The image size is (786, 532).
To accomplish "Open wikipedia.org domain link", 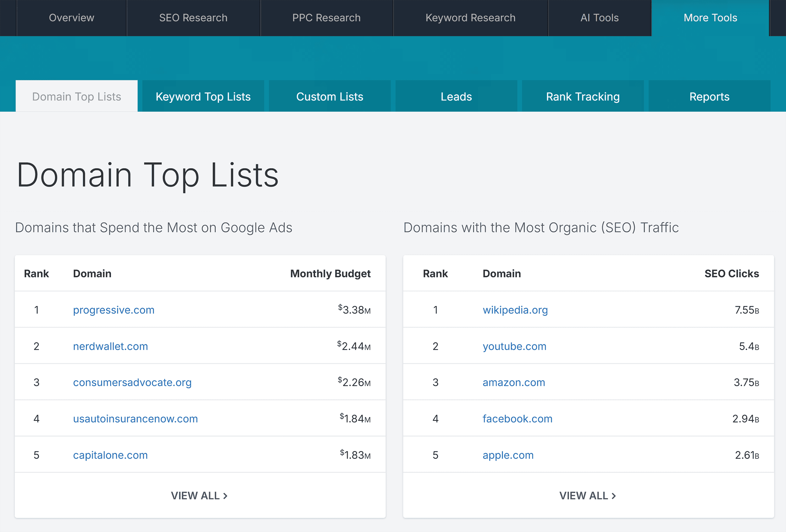I will click(515, 310).
